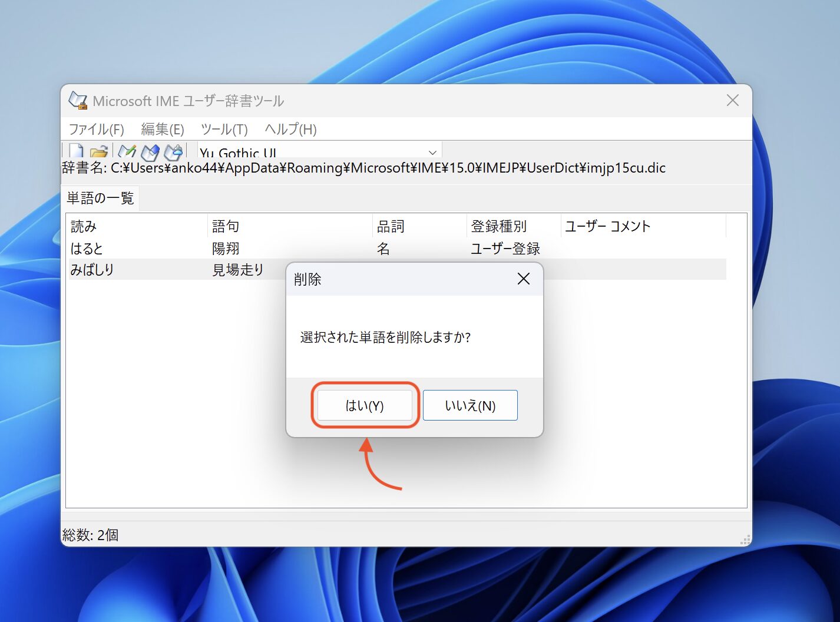
Task: Click the 辞書名 dictionary path text
Action: pos(364,168)
